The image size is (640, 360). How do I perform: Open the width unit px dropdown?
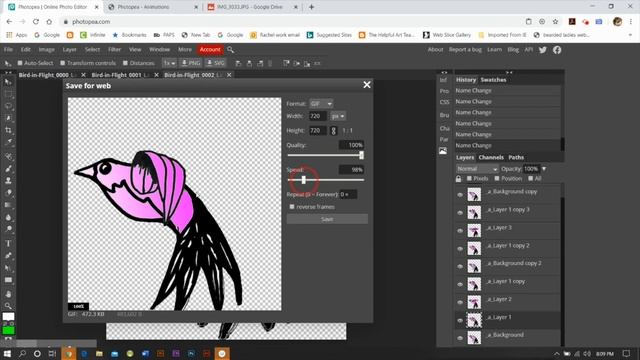point(338,116)
